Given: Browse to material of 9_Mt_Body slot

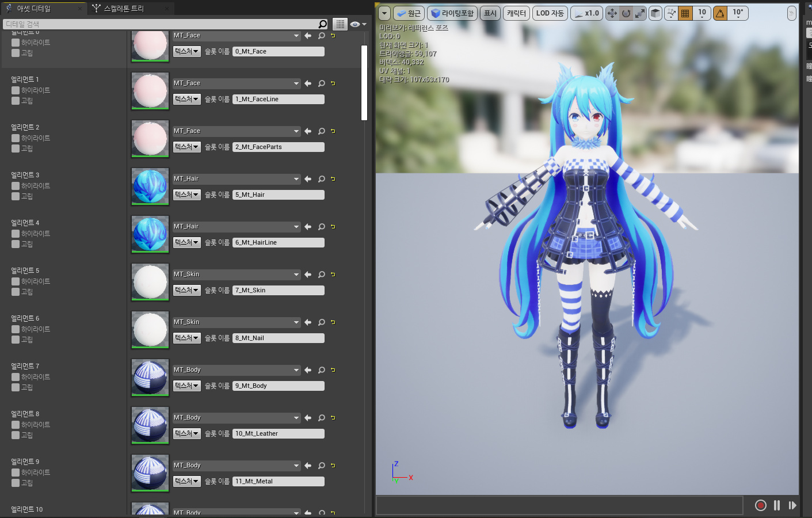Looking at the screenshot, I should [322, 370].
